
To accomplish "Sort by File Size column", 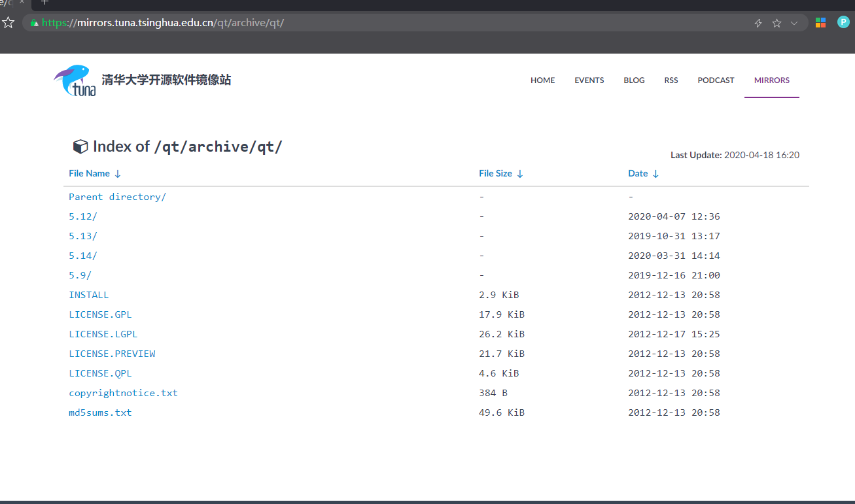I will pos(501,173).
